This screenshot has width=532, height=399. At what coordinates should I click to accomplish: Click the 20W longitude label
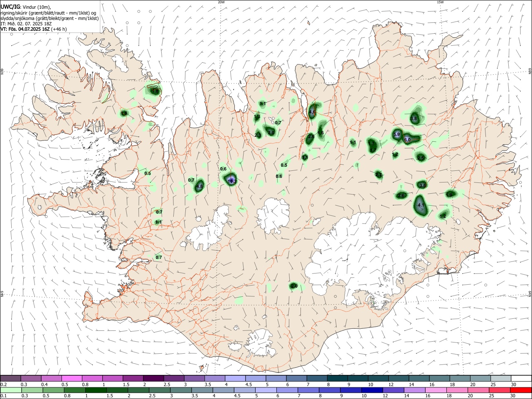pyautogui.click(x=221, y=2)
